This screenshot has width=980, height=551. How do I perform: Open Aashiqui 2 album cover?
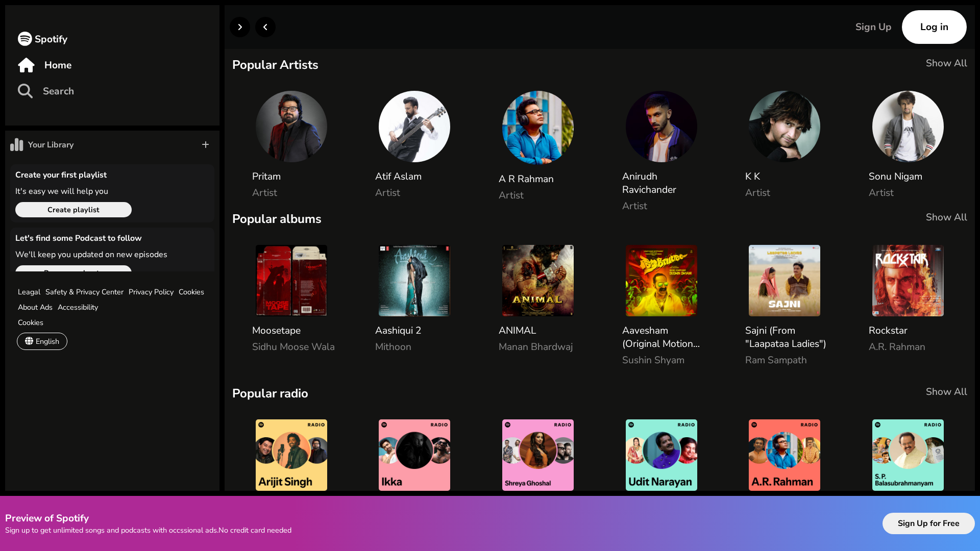414,281
